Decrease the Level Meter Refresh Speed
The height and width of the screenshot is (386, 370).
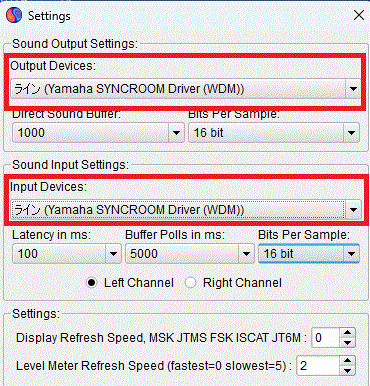click(347, 371)
